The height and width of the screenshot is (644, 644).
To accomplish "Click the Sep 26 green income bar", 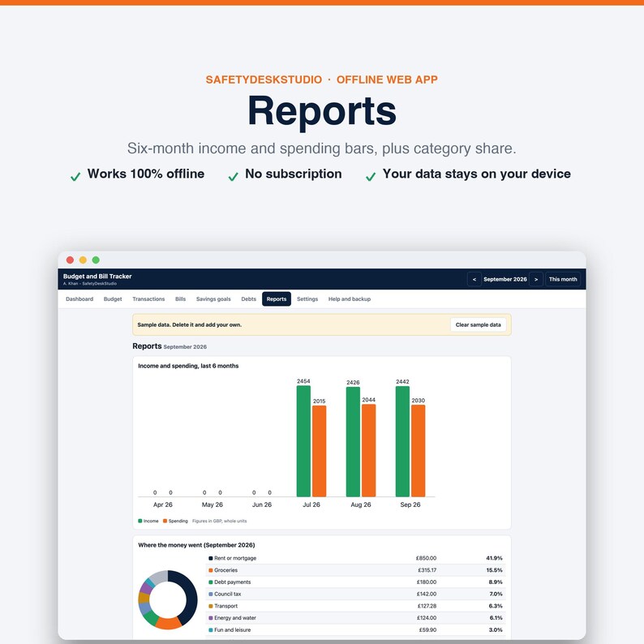I will point(402,441).
